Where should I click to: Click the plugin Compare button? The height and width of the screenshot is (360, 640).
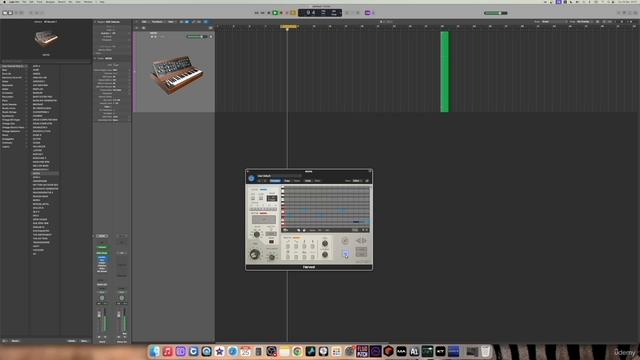pyautogui.click(x=275, y=181)
